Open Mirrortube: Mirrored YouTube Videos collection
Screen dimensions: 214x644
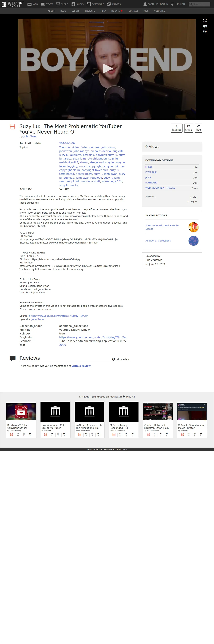click(x=162, y=227)
